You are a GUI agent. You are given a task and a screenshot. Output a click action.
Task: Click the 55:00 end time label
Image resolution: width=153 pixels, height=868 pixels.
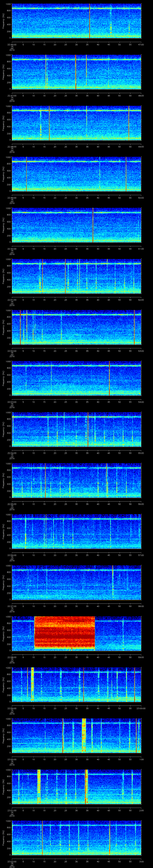pyautogui.click(x=141, y=453)
